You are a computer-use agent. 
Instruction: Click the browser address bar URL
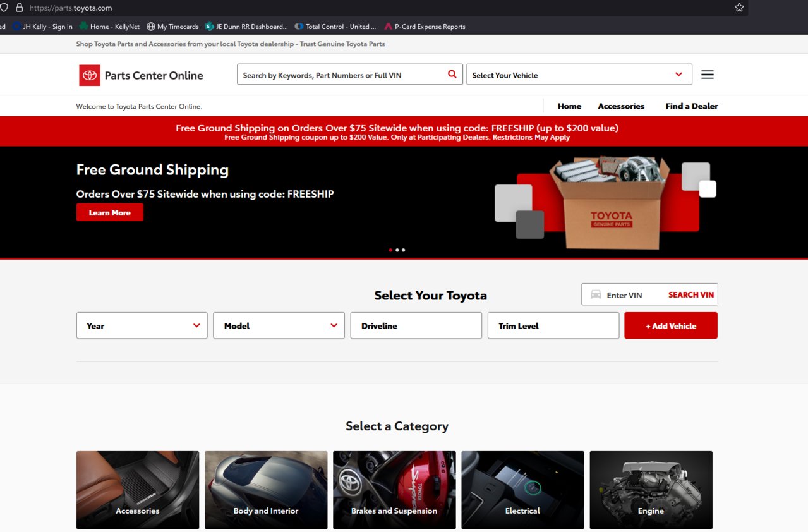pos(71,8)
